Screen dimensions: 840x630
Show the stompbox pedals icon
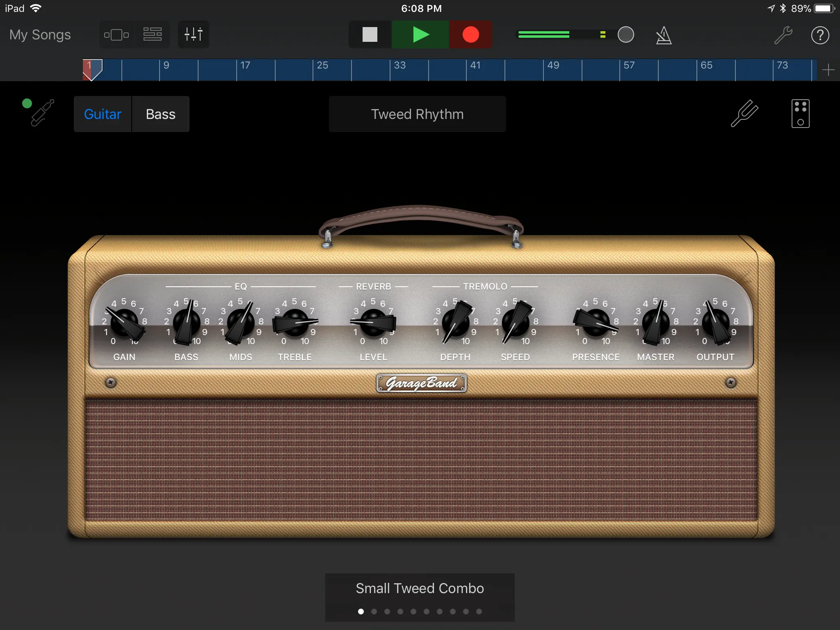pos(800,114)
